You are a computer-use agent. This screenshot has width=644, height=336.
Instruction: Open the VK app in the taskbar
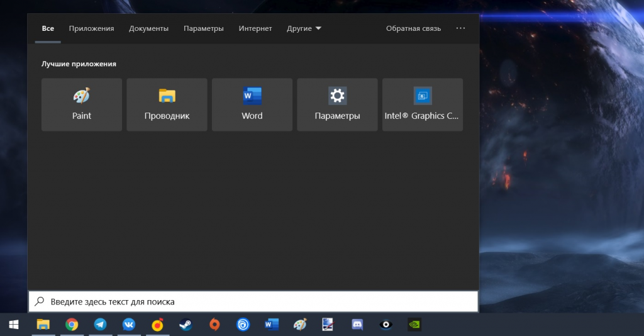(129, 325)
